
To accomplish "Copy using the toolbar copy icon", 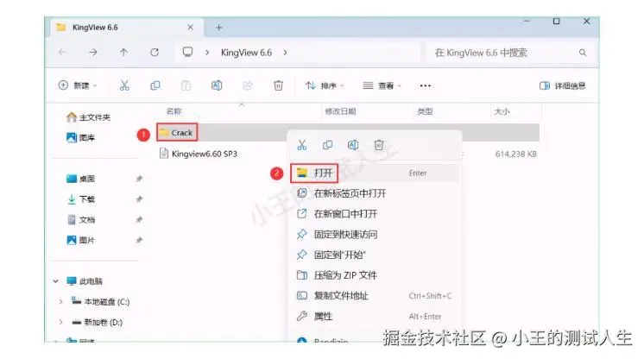I will [x=155, y=85].
